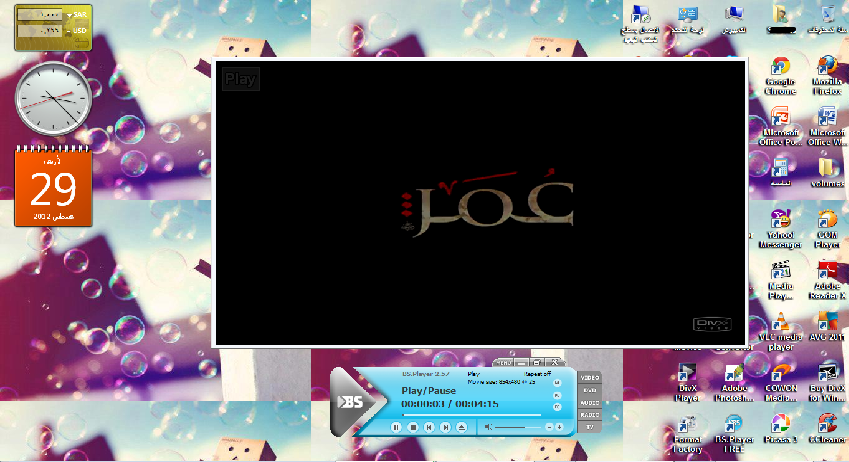Jump to the previous track in BS.Player

click(429, 427)
